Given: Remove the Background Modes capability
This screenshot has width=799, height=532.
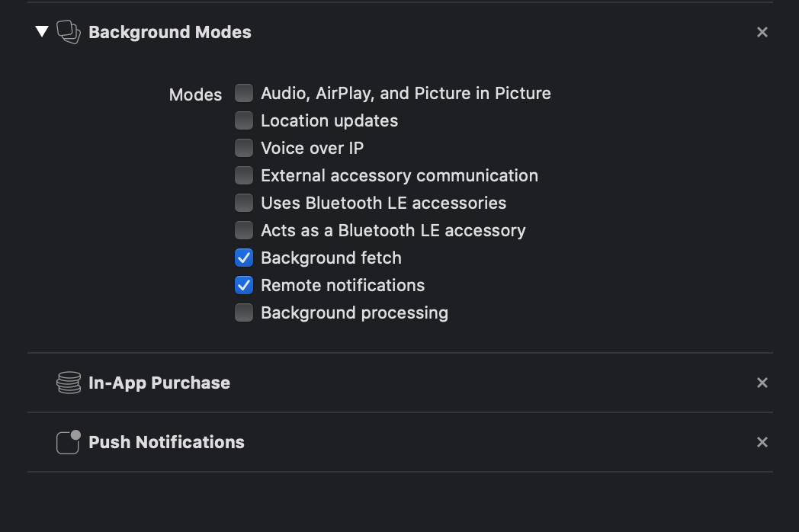Looking at the screenshot, I should point(762,32).
